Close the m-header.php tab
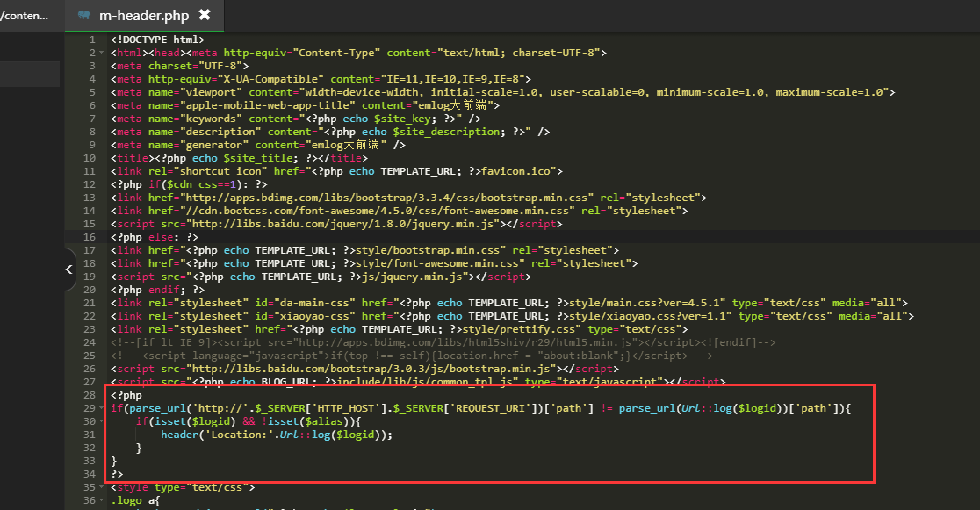 [x=205, y=14]
